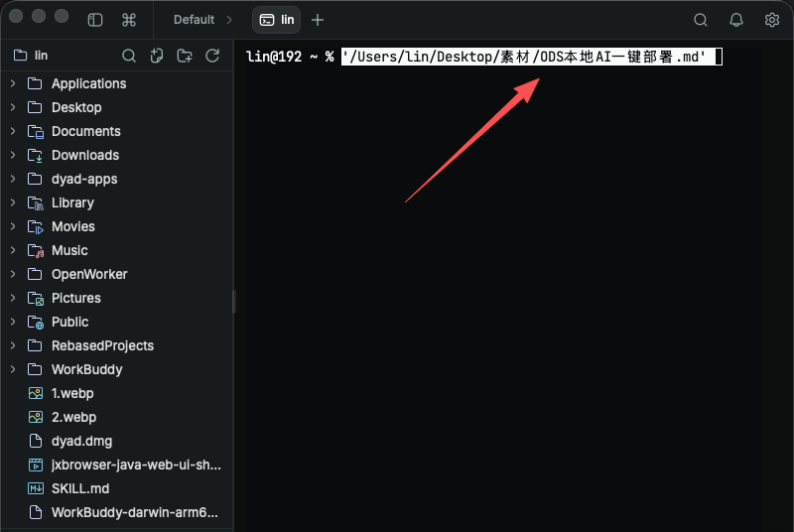Expand the Library folder

point(13,202)
